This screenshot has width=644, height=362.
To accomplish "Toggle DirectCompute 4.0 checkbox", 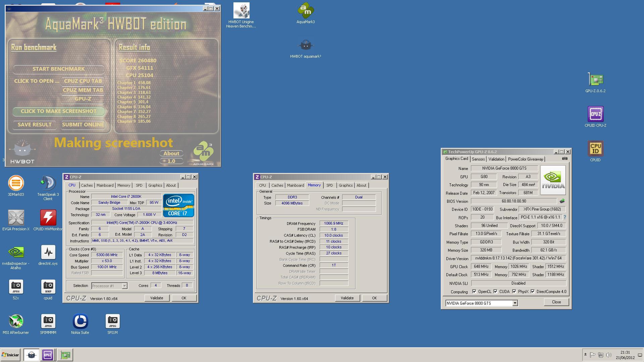I will [533, 292].
